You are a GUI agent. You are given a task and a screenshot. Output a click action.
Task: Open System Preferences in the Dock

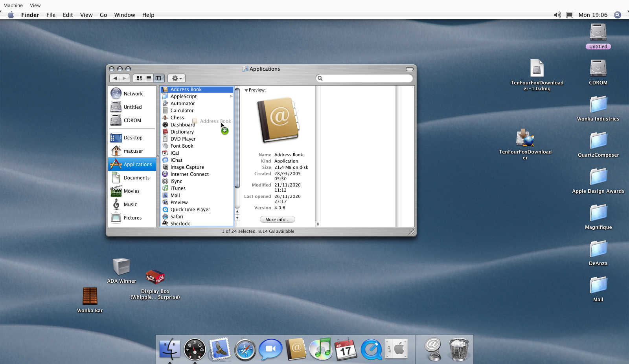396,349
